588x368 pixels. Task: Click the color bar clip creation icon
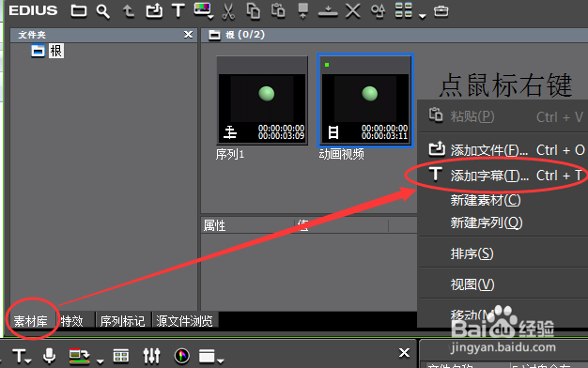click(203, 10)
